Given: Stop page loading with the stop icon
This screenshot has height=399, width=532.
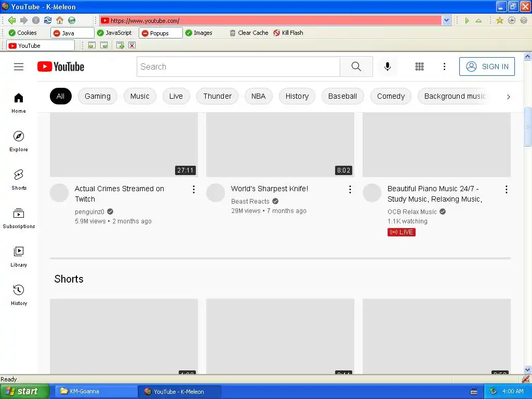Looking at the screenshot, I should coord(36,20).
